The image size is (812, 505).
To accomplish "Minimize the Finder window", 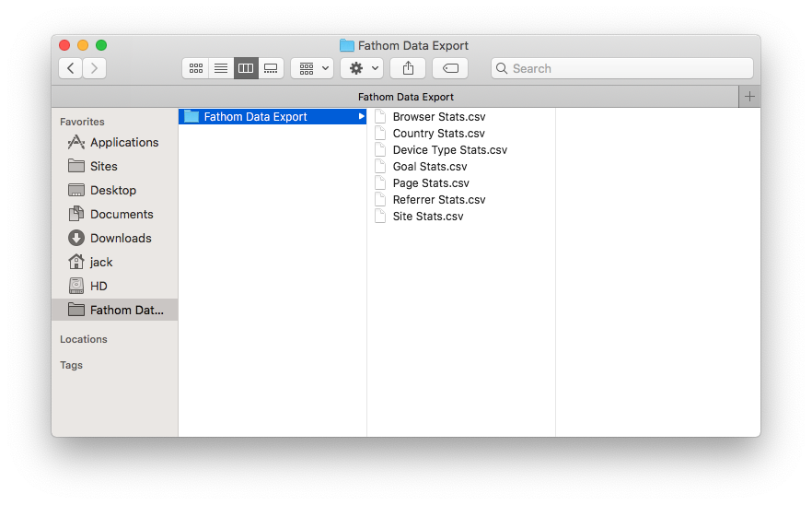I will tap(83, 45).
